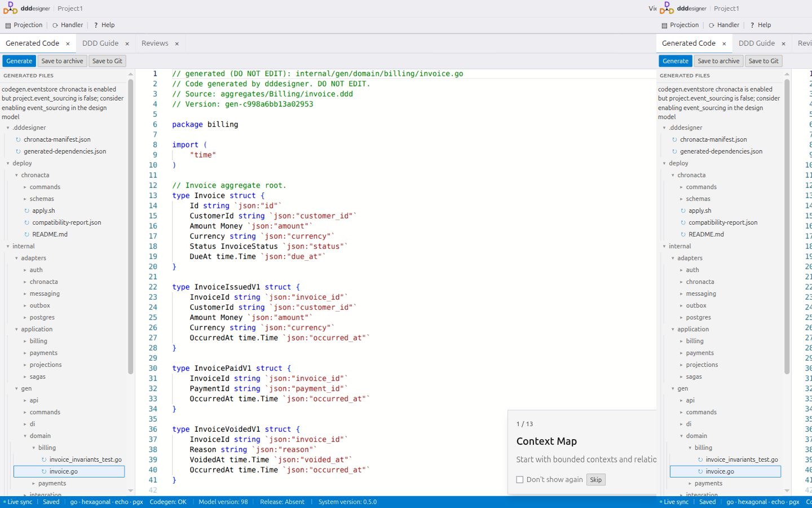Switch to the DDD Guide tab, left window
The image size is (812, 508).
[x=100, y=43]
